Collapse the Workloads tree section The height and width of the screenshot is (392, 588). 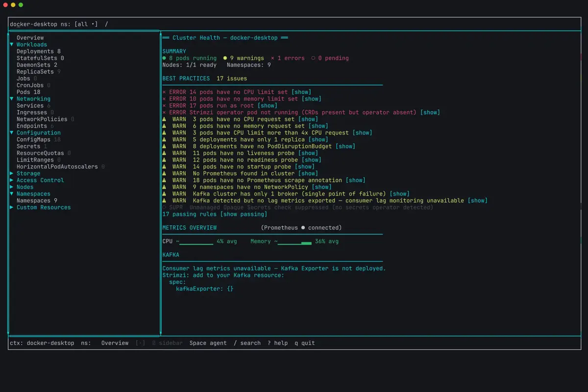pos(12,45)
